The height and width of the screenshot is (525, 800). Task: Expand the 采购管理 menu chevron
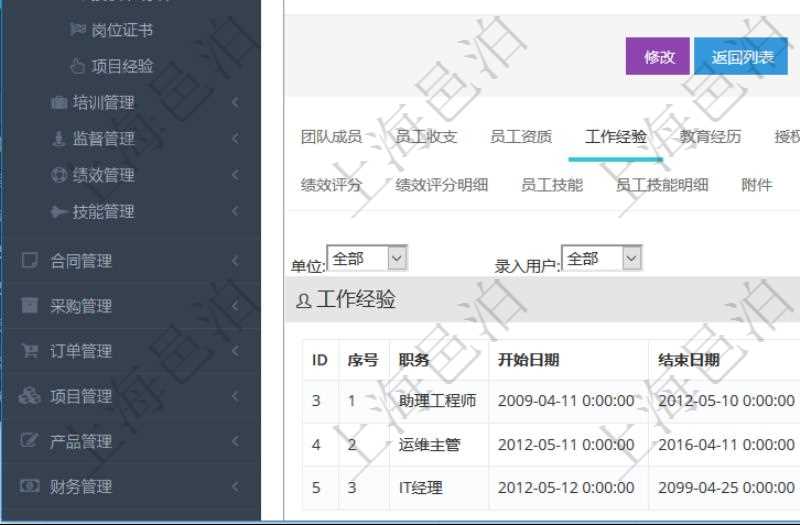tap(235, 306)
